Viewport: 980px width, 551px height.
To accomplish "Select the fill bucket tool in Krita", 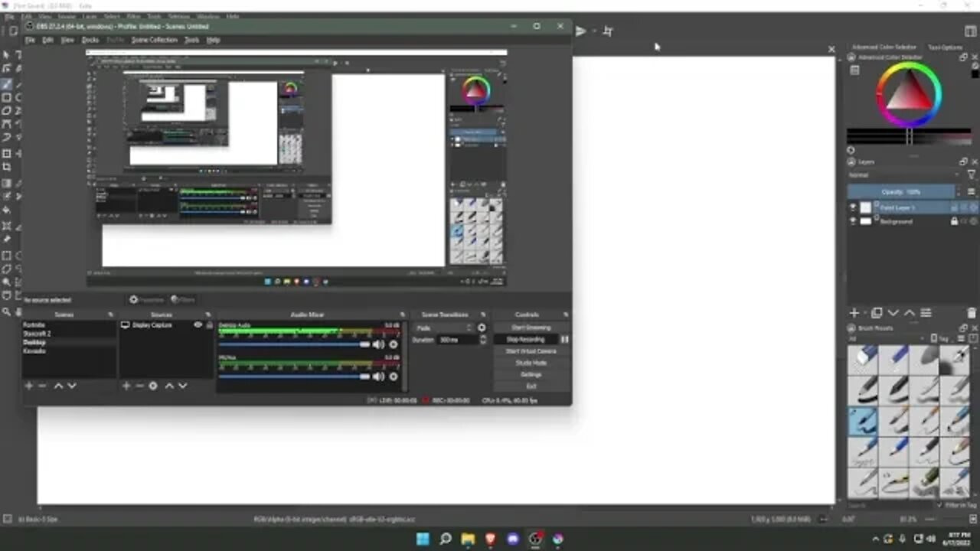I will click(x=6, y=210).
